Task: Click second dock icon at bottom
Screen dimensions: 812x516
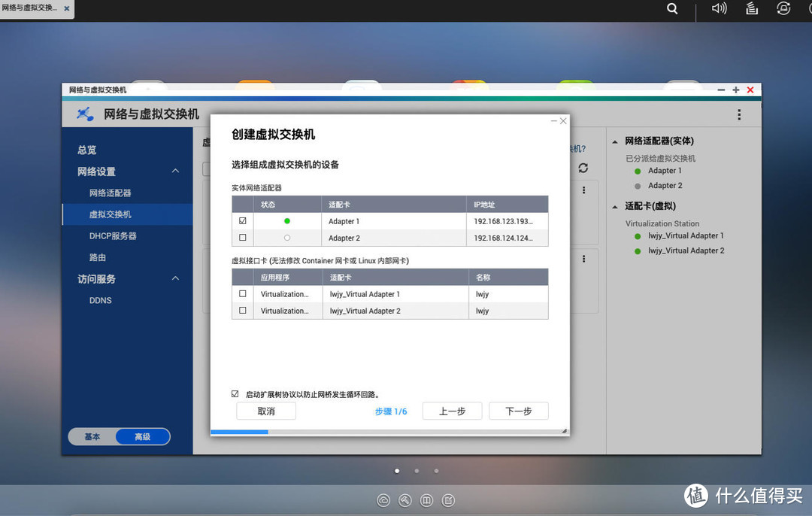Action: (x=405, y=500)
